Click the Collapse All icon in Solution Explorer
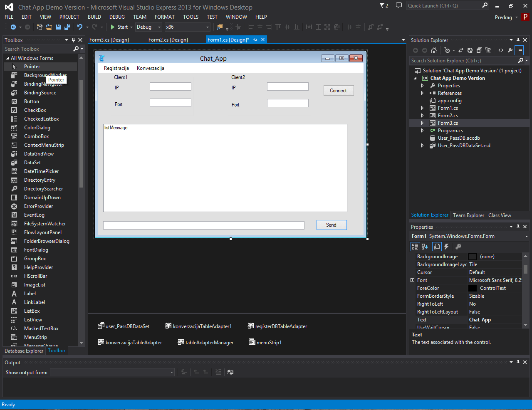 tap(479, 50)
